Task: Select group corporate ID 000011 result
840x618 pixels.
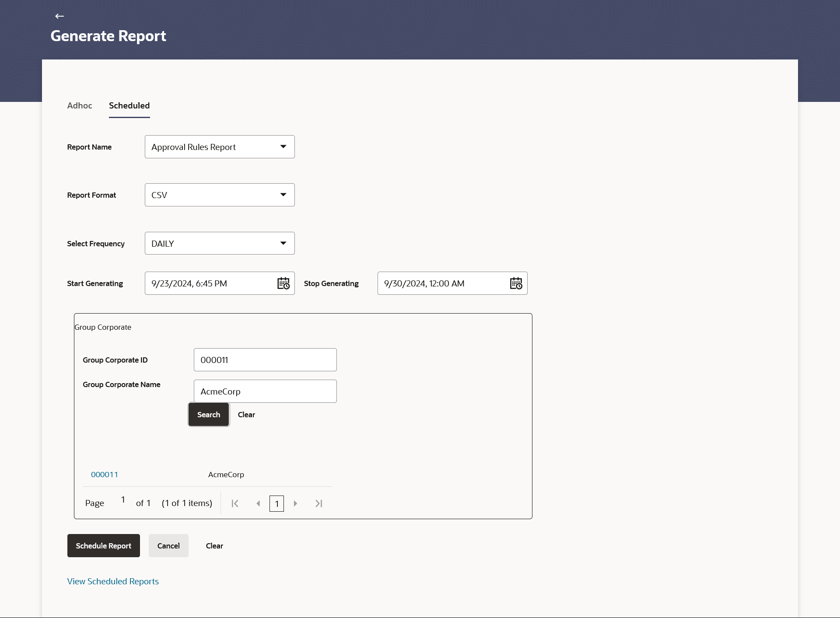Action: click(x=105, y=475)
